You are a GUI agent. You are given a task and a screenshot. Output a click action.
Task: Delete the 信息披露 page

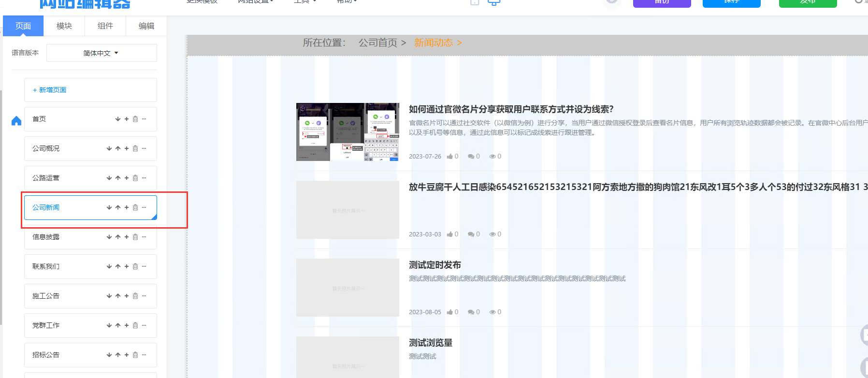pos(135,237)
